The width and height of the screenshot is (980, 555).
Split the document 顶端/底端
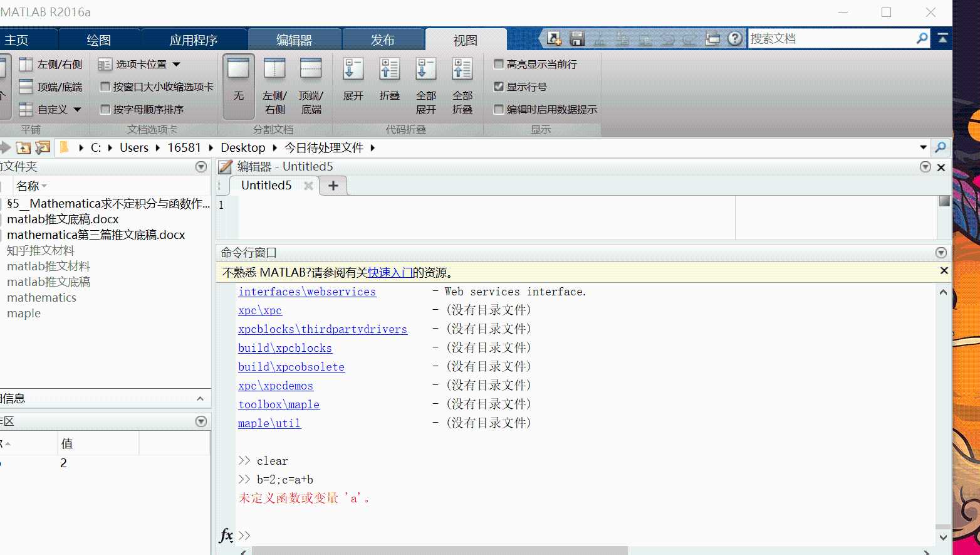(311, 86)
